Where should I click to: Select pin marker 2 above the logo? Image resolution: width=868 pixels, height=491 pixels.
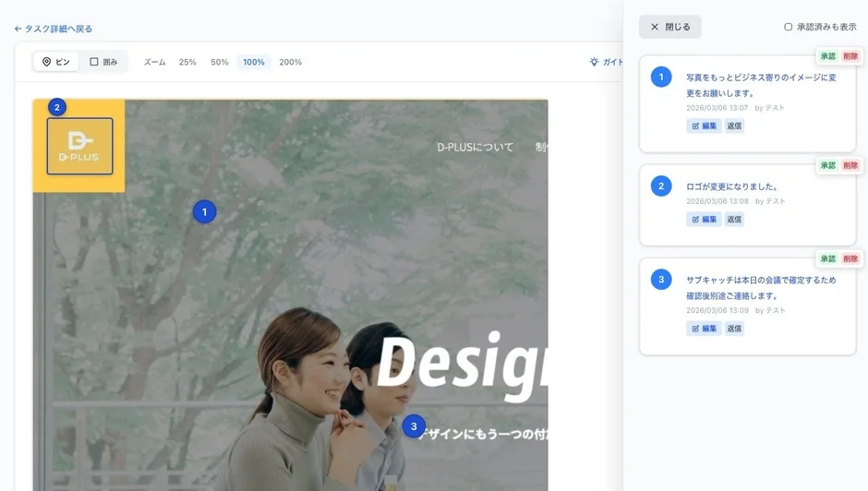pos(57,107)
